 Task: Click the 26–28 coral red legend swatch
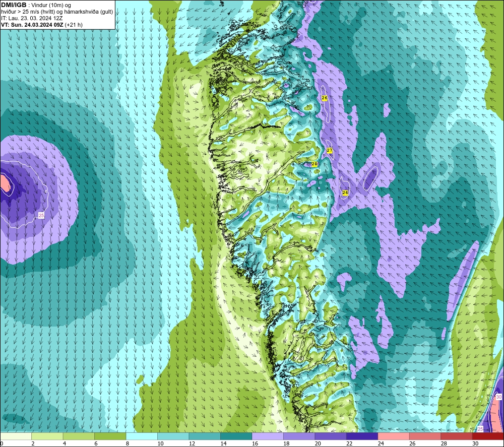tap(425, 436)
